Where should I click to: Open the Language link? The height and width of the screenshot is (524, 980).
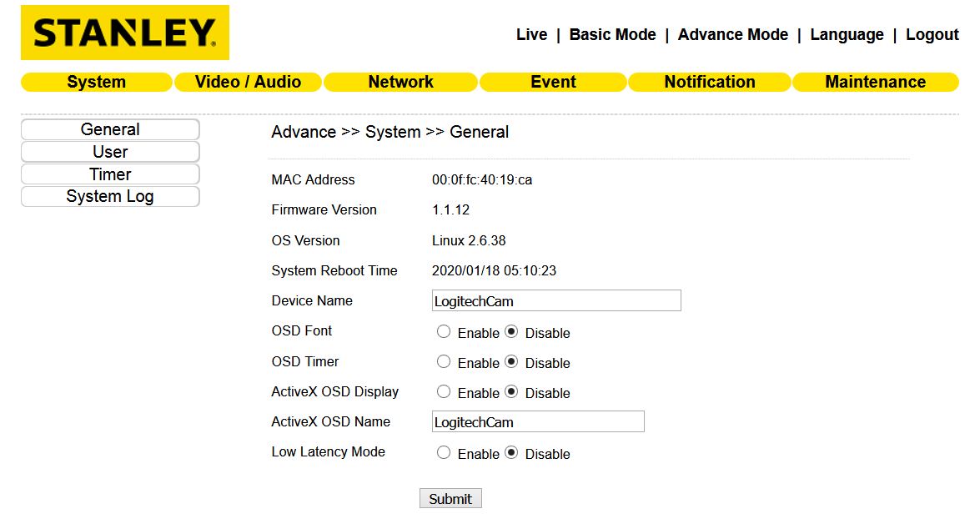847,34
